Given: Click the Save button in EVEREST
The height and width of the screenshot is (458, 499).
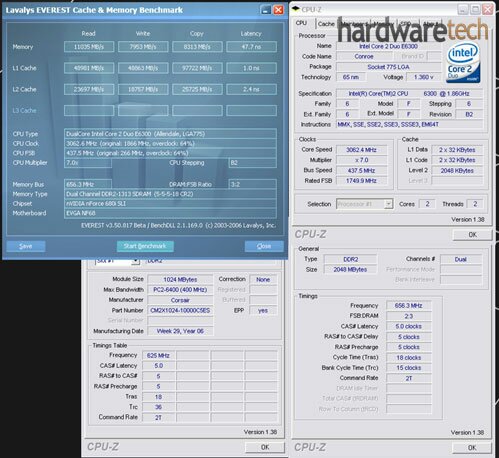Looking at the screenshot, I should coord(26,246).
